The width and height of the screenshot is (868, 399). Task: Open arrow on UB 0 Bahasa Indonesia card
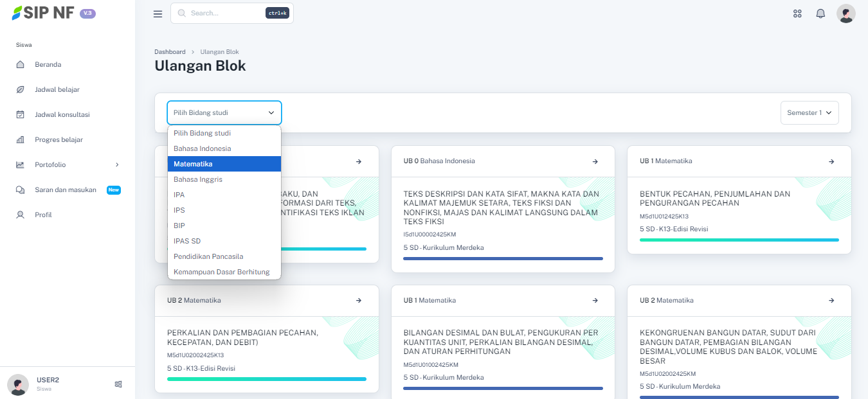coord(595,161)
